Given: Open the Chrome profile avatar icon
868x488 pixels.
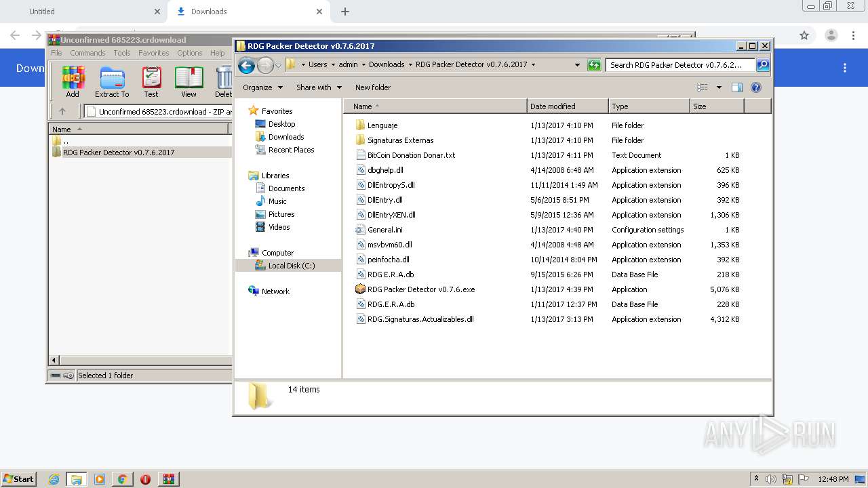Looking at the screenshot, I should [x=831, y=35].
